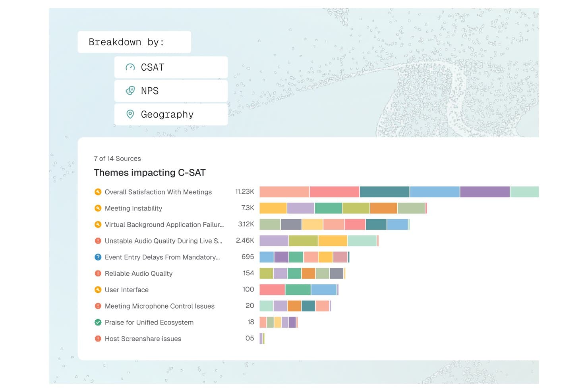588x392 pixels.
Task: Open Unstable Audio Quality During Live theme
Action: coord(163,241)
